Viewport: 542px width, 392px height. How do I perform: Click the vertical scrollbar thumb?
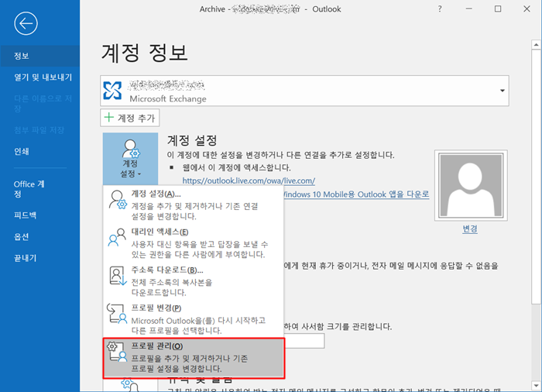536,177
